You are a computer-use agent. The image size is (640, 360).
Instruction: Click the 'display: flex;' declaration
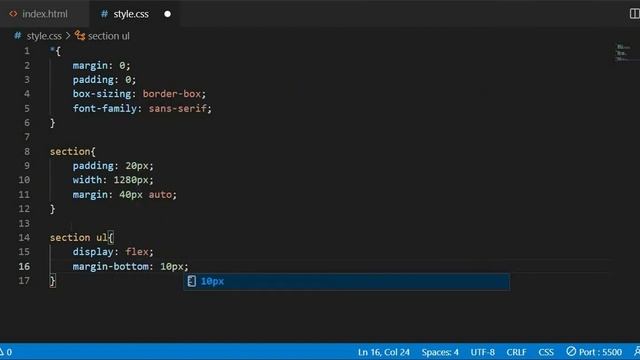pos(113,252)
